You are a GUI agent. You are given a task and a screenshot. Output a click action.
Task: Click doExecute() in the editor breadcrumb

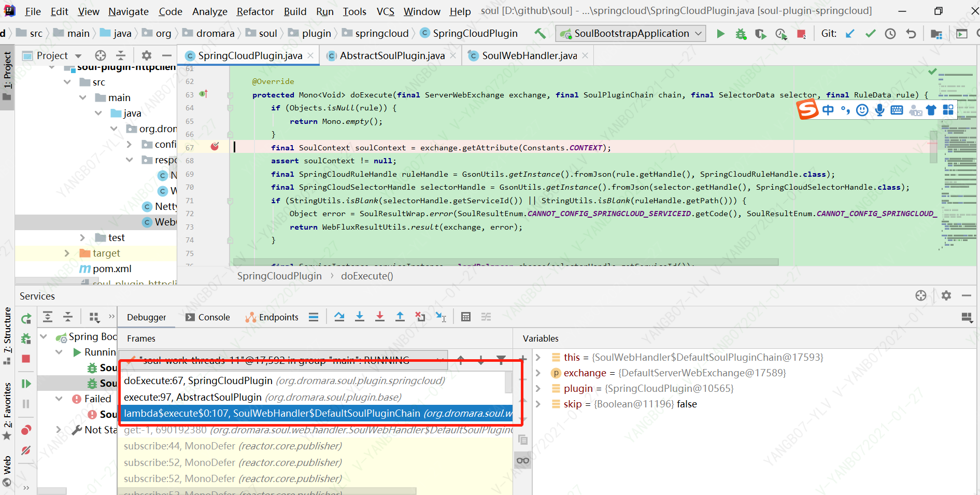click(367, 276)
